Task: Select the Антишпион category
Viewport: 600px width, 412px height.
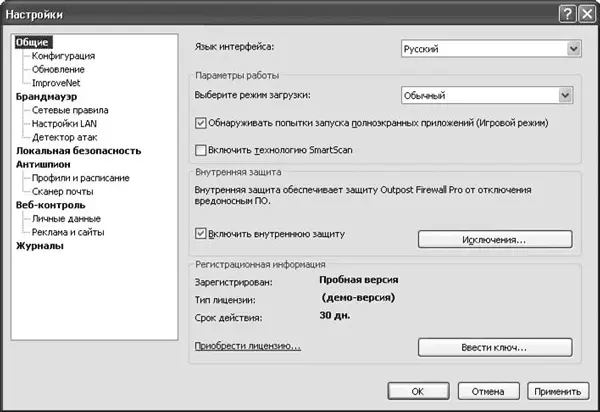Action: tap(43, 164)
